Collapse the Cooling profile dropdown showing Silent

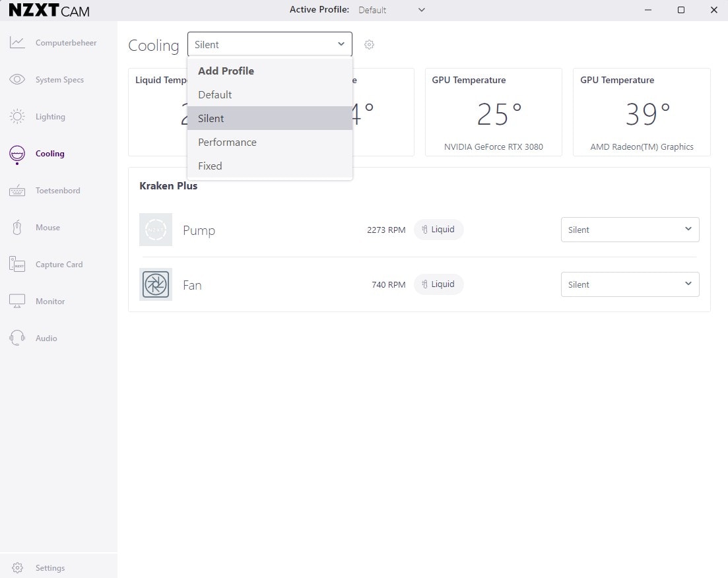click(x=270, y=45)
